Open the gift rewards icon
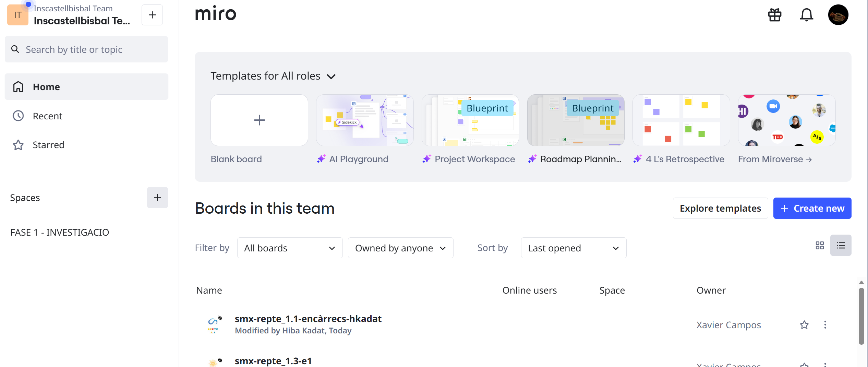Viewport: 868px width, 367px height. 775,15
